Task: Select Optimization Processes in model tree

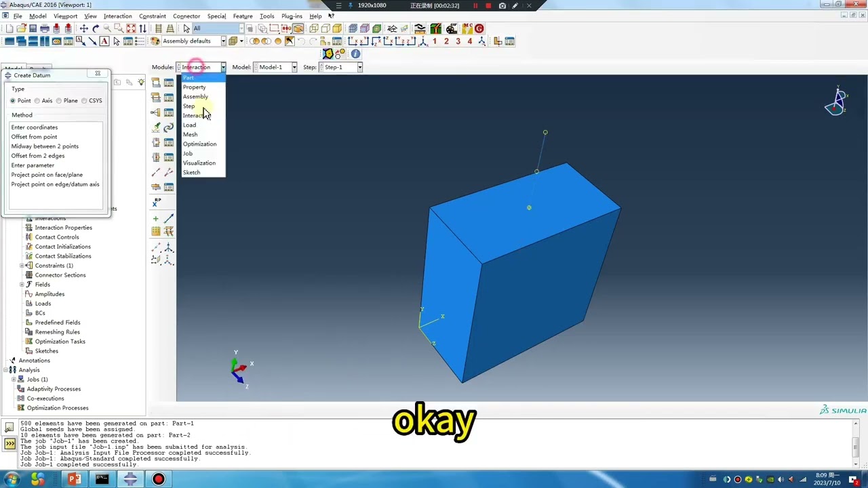Action: click(58, 408)
